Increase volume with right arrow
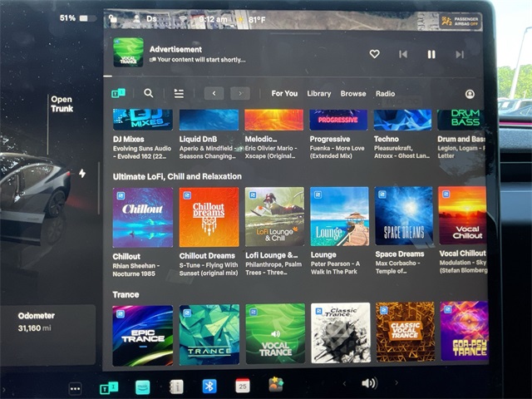This screenshot has height=399, width=532. (397, 382)
